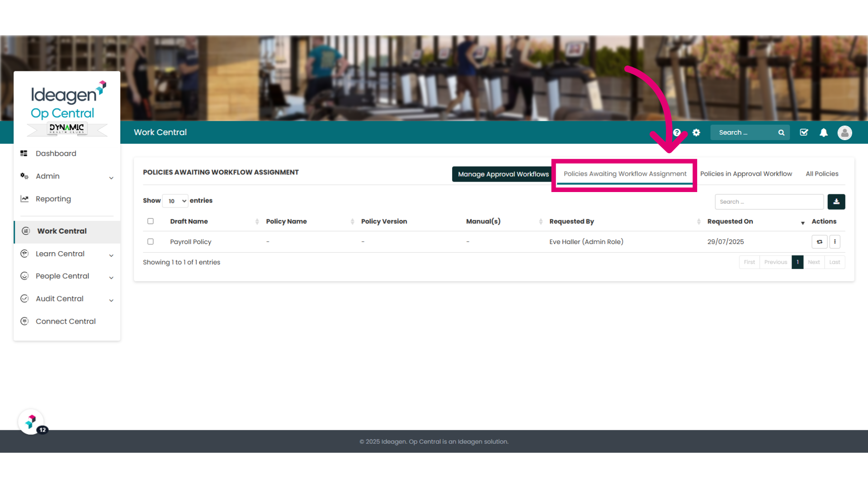Click the Dashboard sidebar icon

(24, 154)
